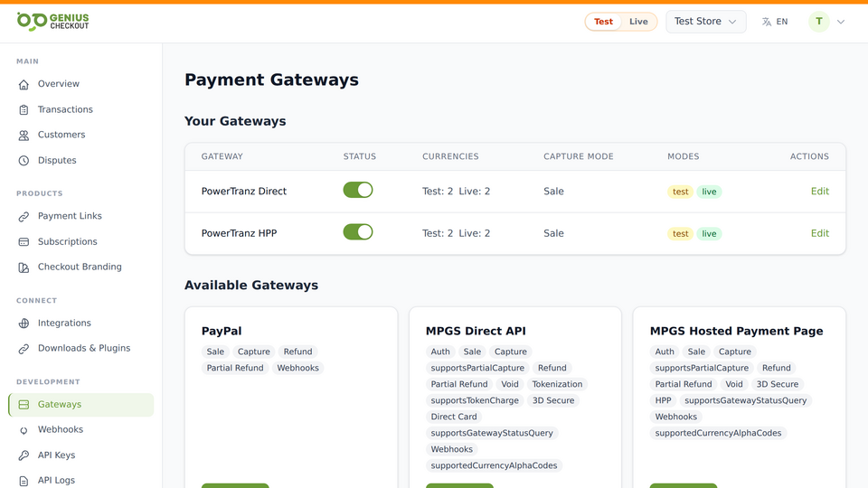
Task: Select Gateways in sidebar
Action: pos(80,405)
